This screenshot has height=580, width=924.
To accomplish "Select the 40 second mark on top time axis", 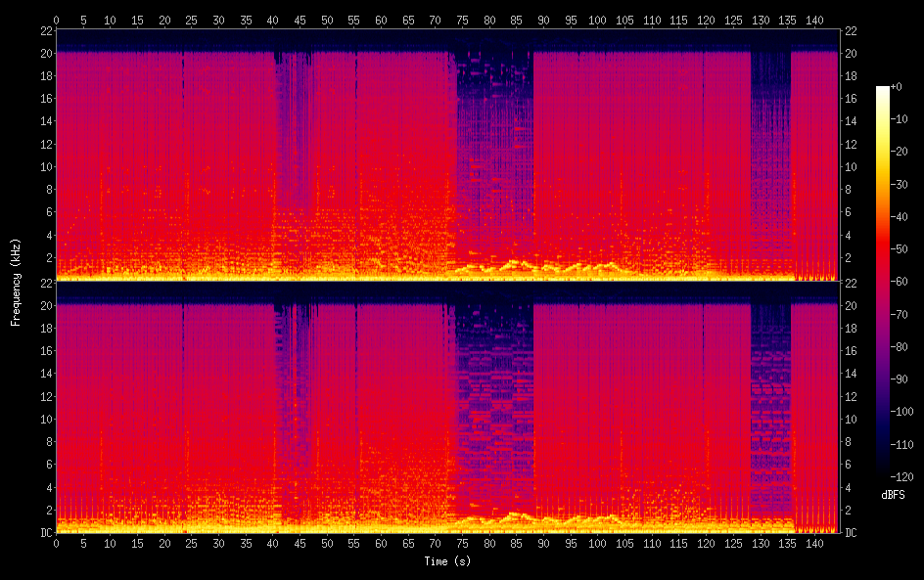I will tap(273, 19).
